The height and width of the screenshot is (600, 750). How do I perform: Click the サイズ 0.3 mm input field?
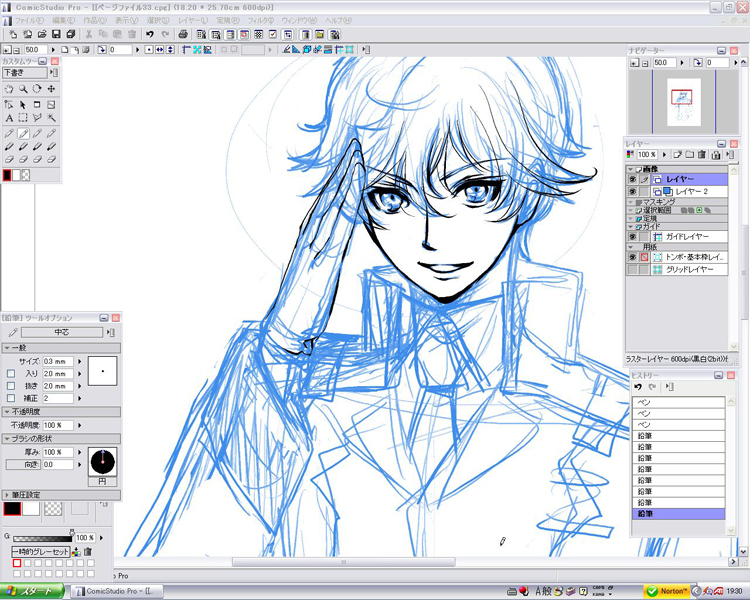pos(58,362)
